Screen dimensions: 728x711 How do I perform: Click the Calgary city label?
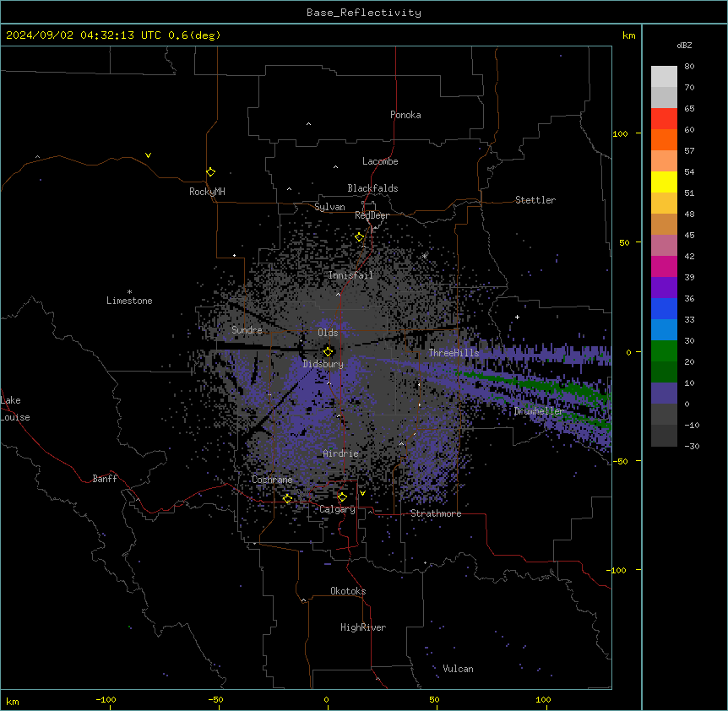click(x=338, y=509)
